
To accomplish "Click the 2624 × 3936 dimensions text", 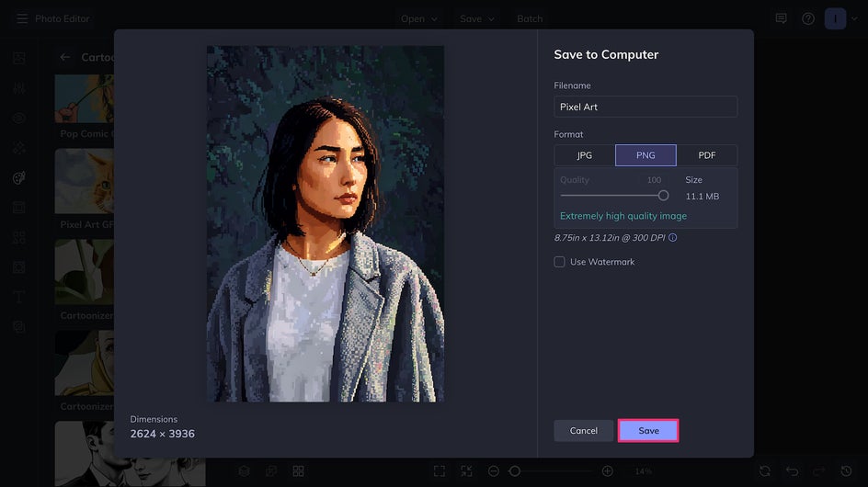I will tap(162, 434).
